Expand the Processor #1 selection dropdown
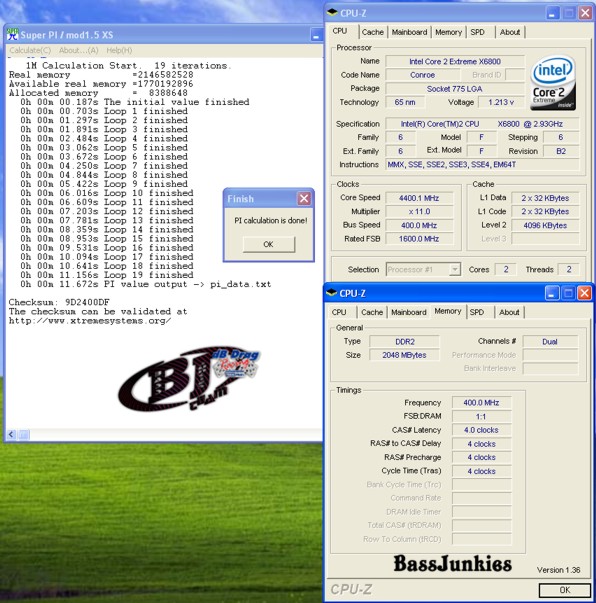This screenshot has width=596, height=603. (x=454, y=270)
